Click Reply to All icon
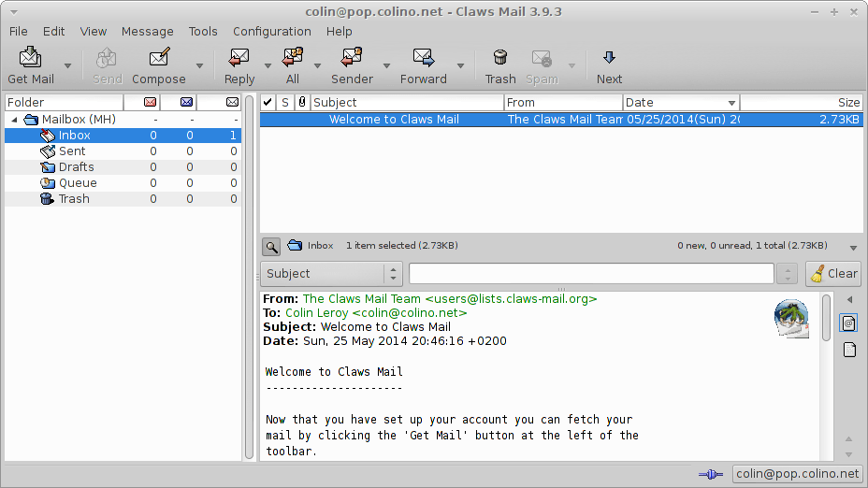The width and height of the screenshot is (868, 488). [x=292, y=58]
